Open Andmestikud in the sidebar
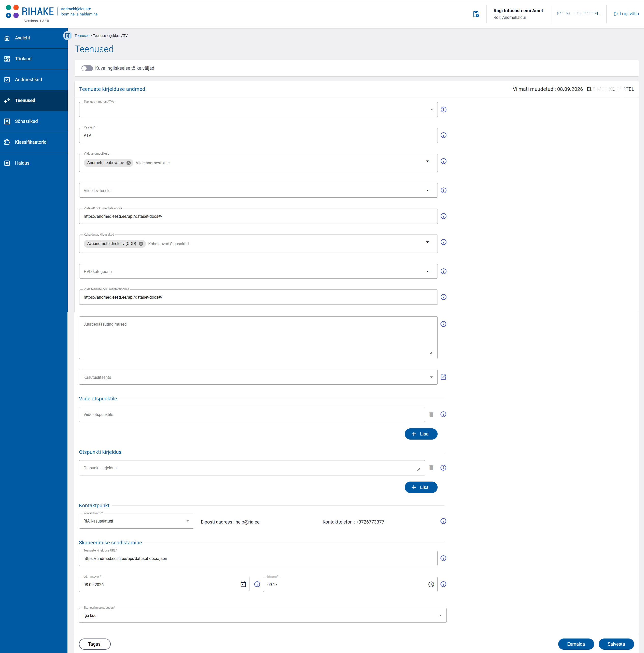 tap(34, 79)
